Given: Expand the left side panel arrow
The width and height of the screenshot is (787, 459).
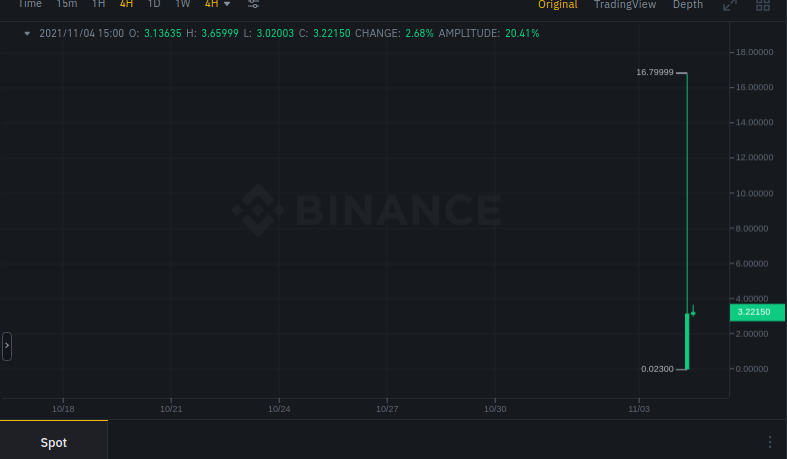Looking at the screenshot, I should [7, 346].
